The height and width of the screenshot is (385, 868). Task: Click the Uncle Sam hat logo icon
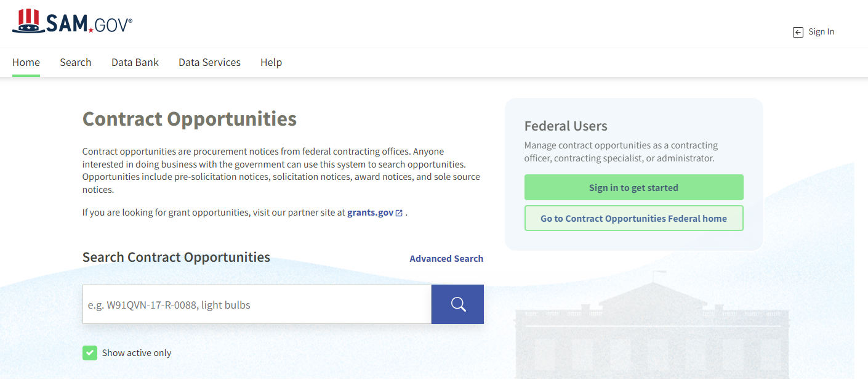tap(26, 22)
